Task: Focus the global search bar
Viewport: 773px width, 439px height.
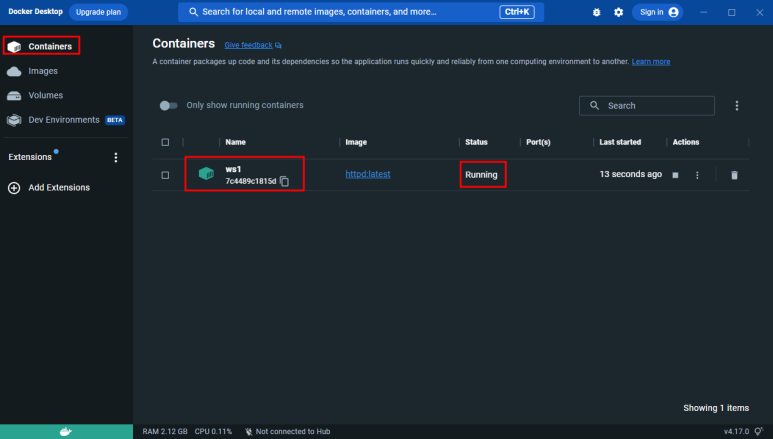Action: [361, 12]
